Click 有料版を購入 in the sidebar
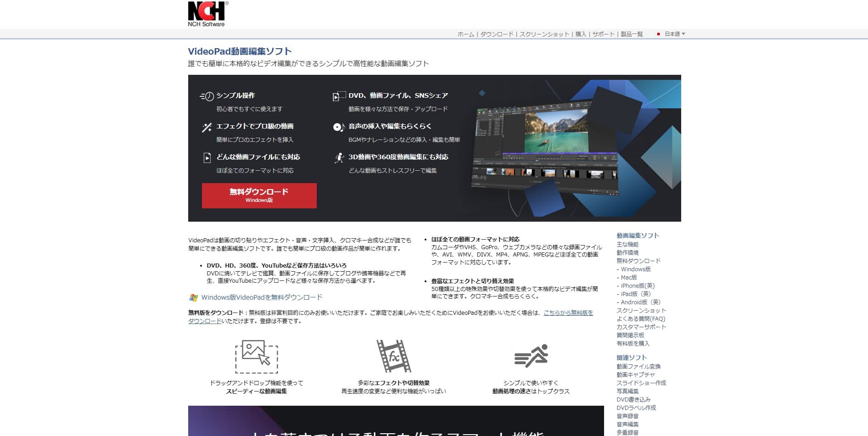Image resolution: width=868 pixels, height=436 pixels. (x=632, y=343)
